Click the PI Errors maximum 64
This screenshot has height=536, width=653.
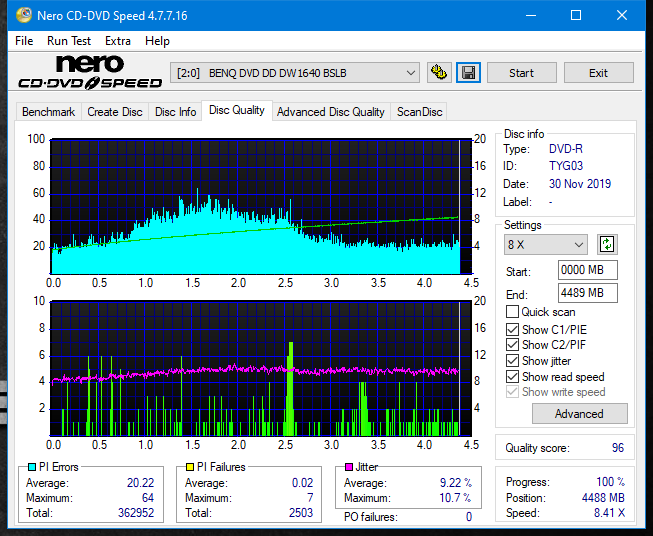coord(148,498)
